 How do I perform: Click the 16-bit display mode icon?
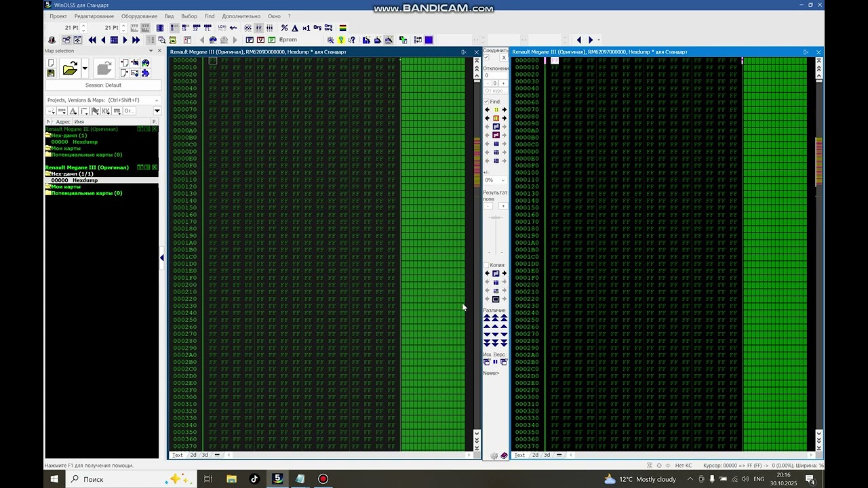tap(185, 28)
